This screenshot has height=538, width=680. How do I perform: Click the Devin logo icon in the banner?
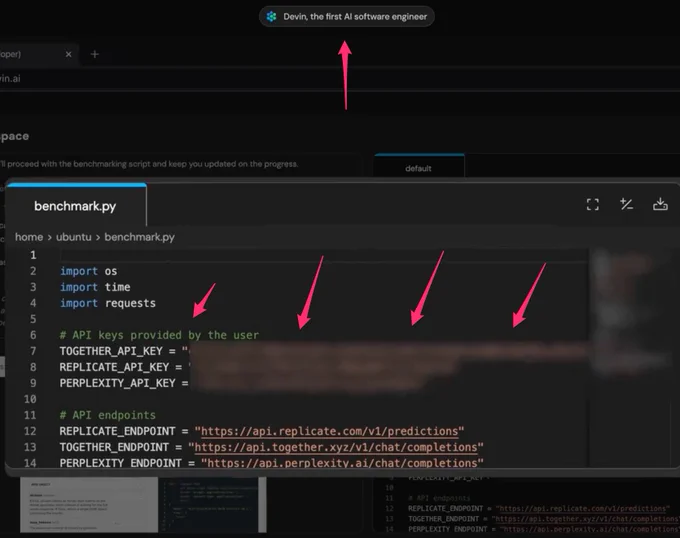[x=271, y=16]
